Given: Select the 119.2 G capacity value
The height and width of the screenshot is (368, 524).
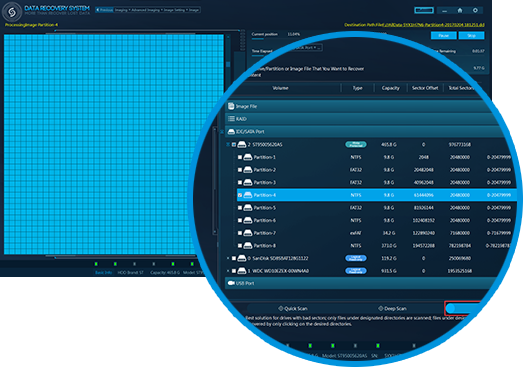Looking at the screenshot, I should 389,258.
